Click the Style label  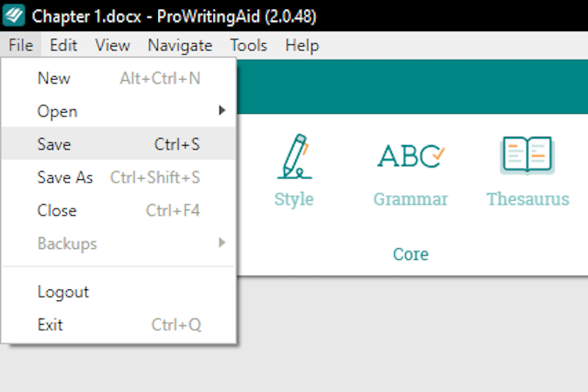point(294,199)
